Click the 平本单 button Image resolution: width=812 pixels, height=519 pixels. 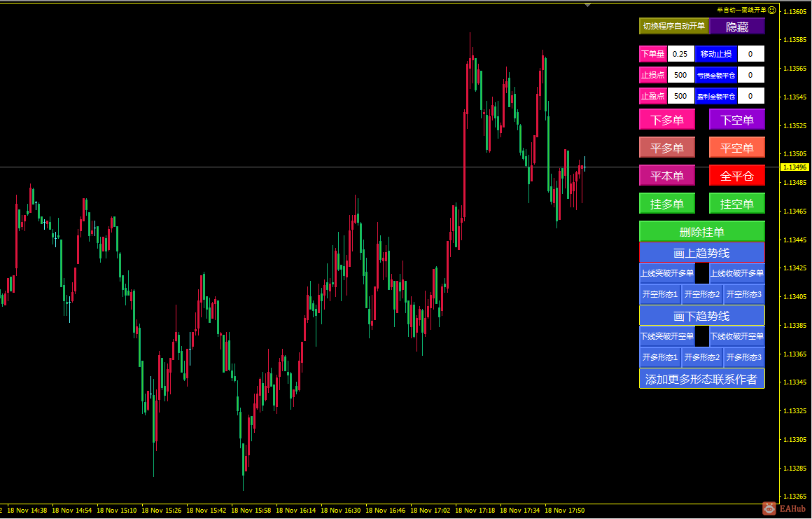[x=667, y=176]
